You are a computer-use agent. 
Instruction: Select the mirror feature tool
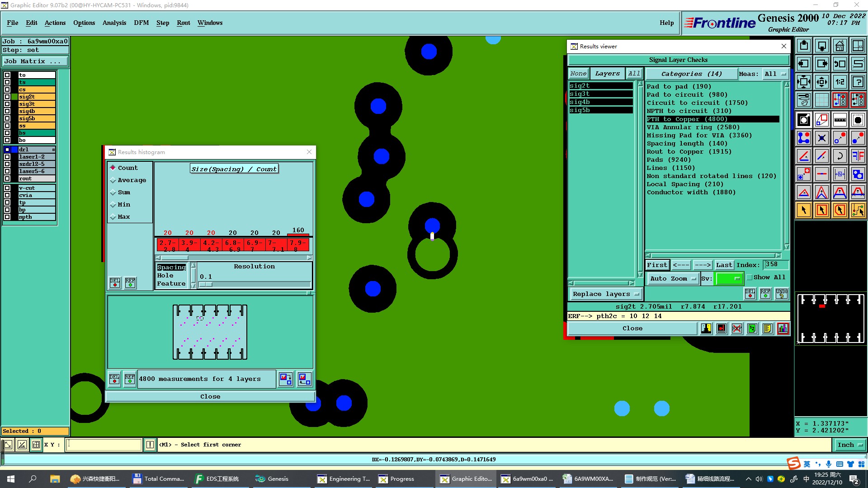[858, 156]
